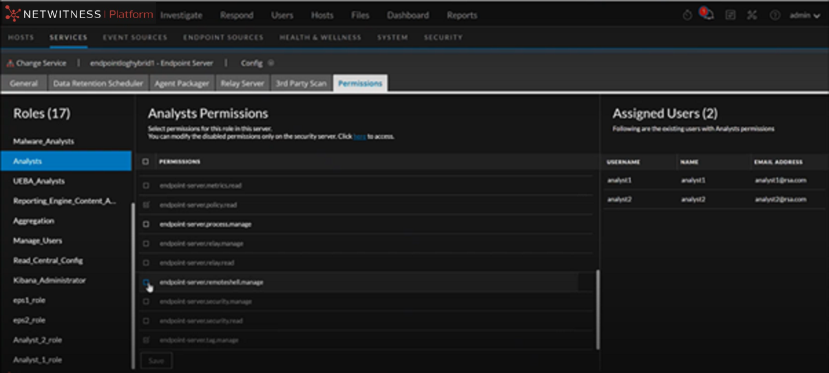Click the Change Service hierarchy icon

pyautogui.click(x=10, y=63)
